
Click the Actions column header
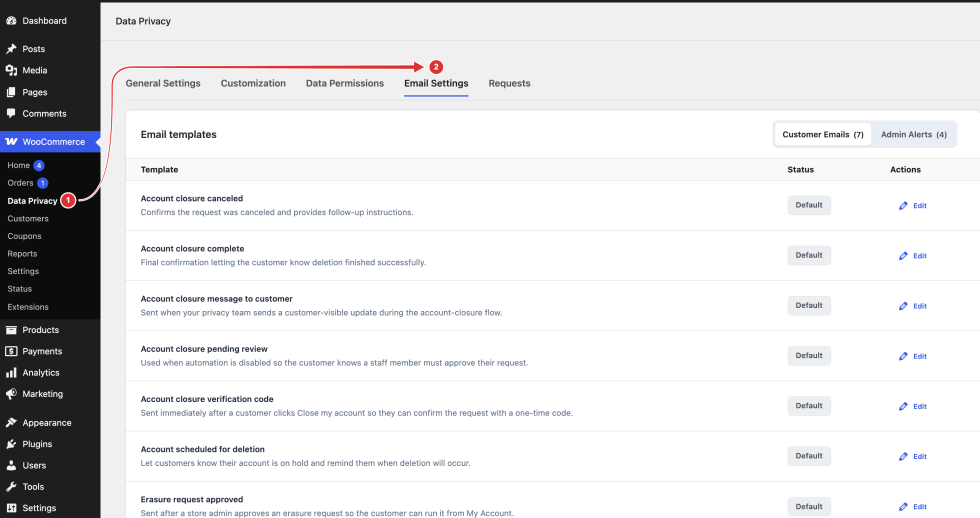906,169
